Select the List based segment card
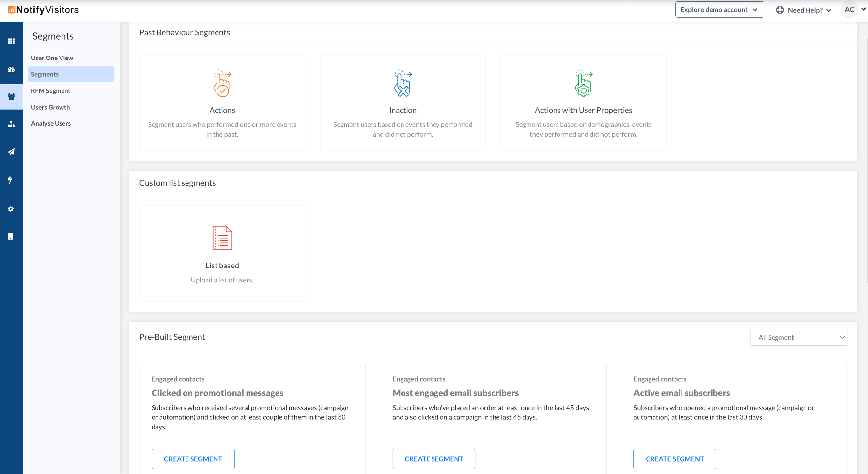The height and width of the screenshot is (474, 868). click(x=222, y=253)
